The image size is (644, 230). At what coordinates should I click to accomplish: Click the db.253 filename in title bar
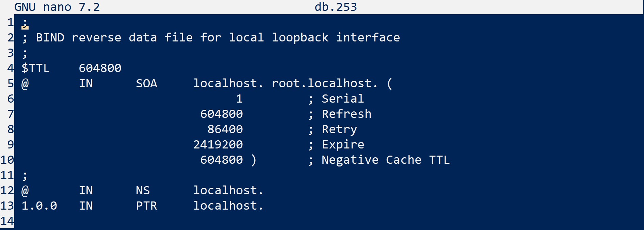click(x=336, y=7)
